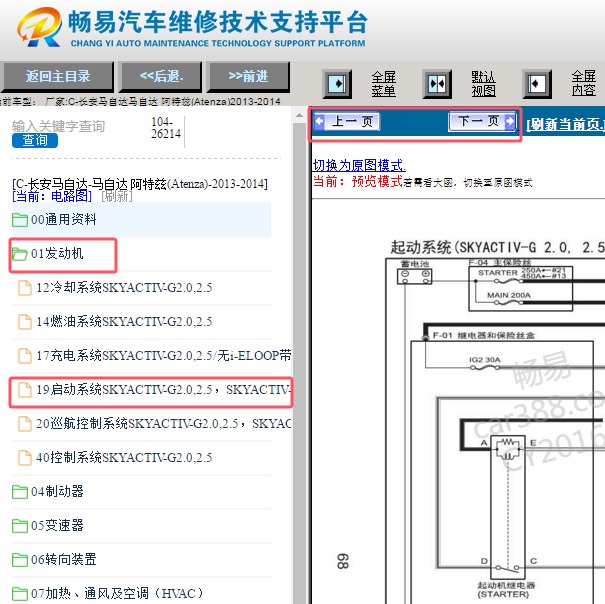Click the blue 查询 search button

(35, 140)
